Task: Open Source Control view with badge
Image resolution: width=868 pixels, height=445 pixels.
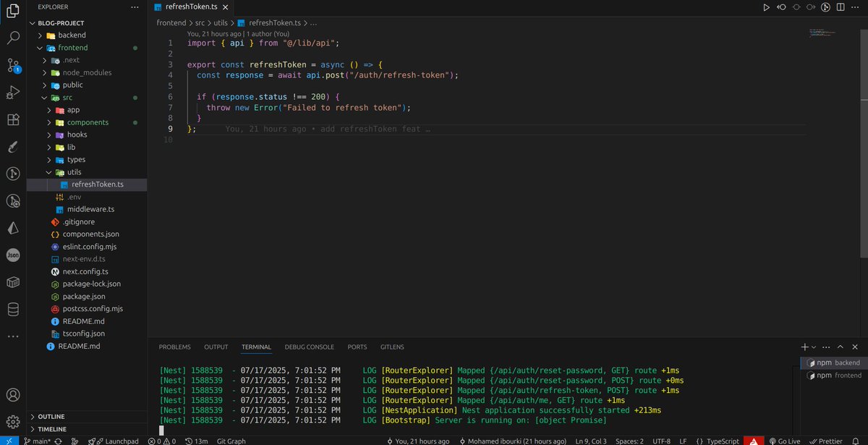Action: (12, 66)
